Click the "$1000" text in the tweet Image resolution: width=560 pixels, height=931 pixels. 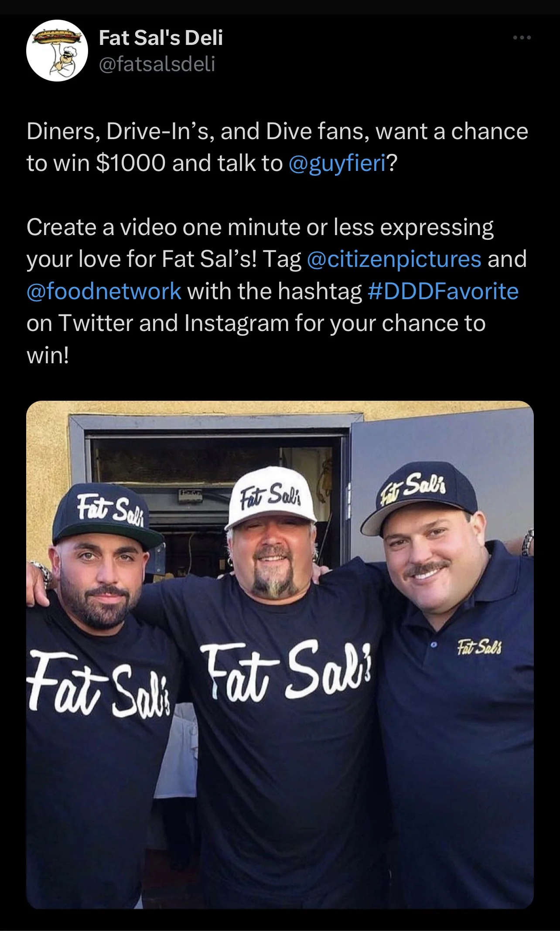pos(130,164)
